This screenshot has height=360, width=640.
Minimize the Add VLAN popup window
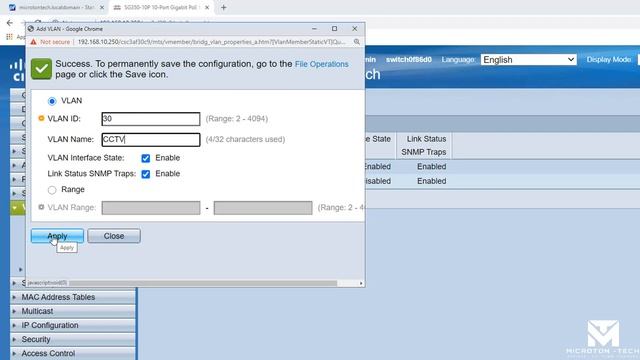click(x=314, y=29)
